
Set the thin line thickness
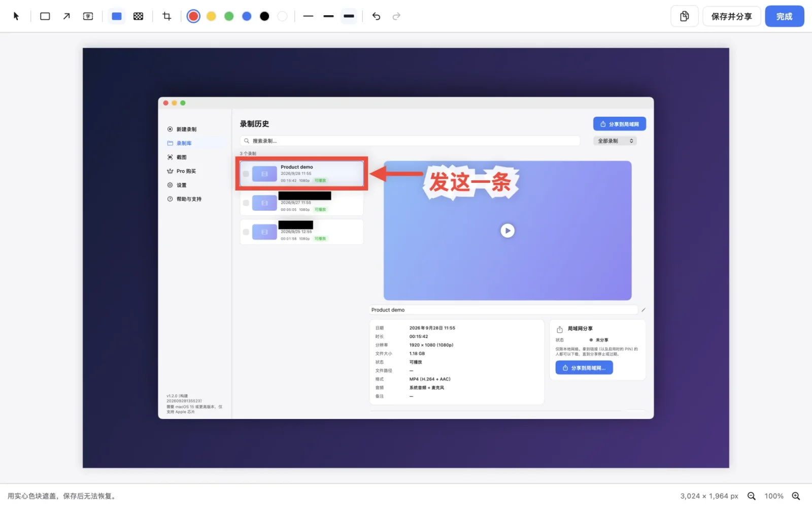[x=308, y=16]
